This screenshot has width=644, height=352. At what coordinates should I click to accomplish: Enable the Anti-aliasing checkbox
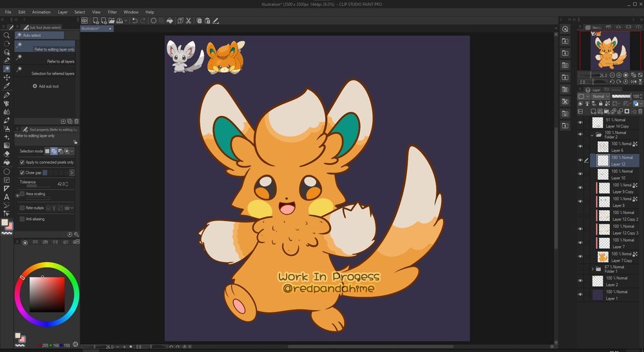[22, 219]
